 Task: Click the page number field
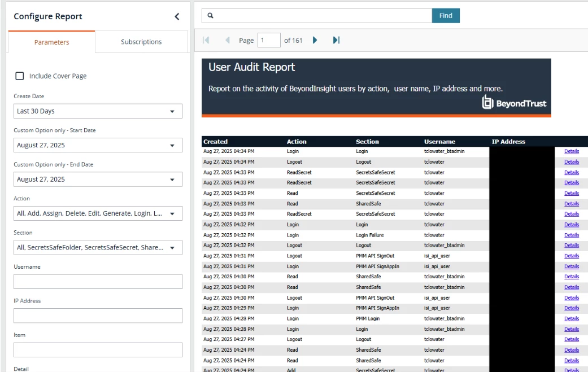[x=269, y=40]
